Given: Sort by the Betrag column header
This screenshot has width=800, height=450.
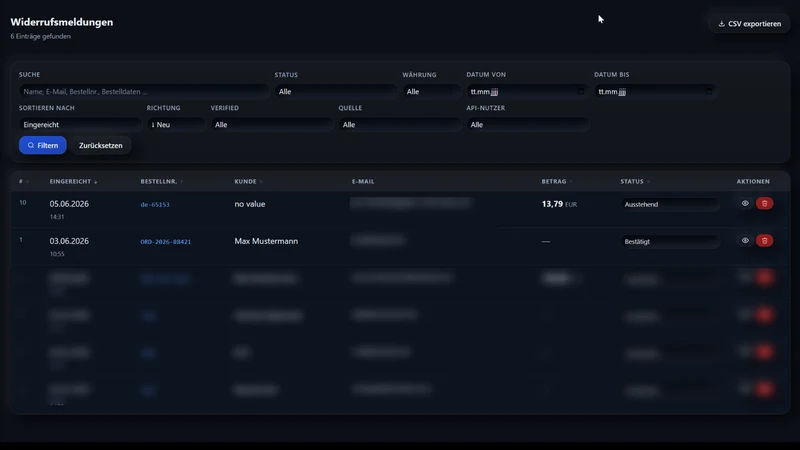Looking at the screenshot, I should point(556,181).
